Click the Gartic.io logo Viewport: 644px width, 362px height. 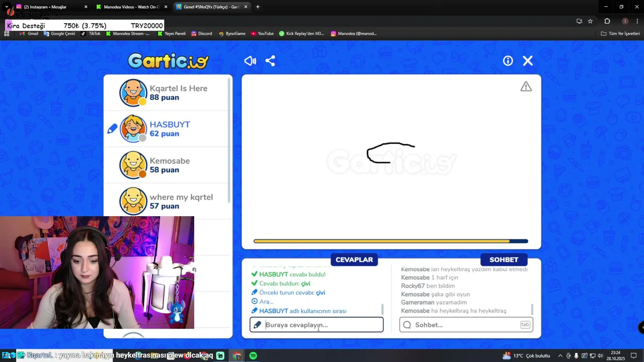(x=168, y=61)
